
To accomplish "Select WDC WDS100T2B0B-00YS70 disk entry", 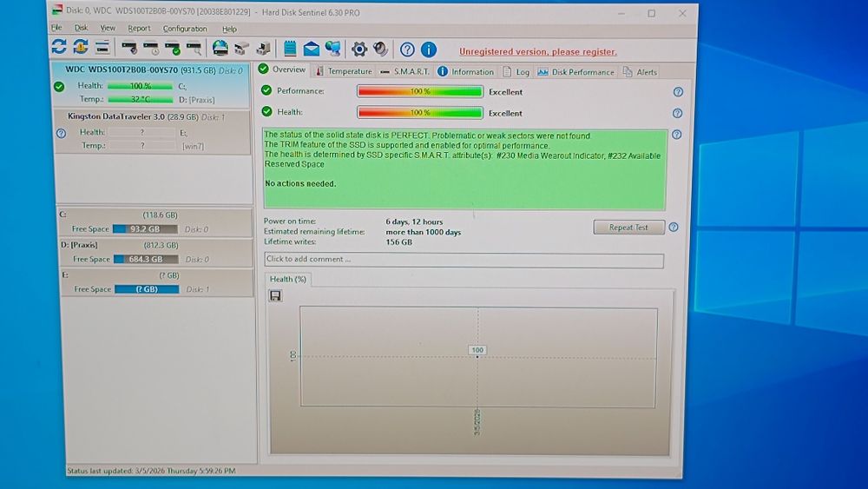I will (x=151, y=85).
